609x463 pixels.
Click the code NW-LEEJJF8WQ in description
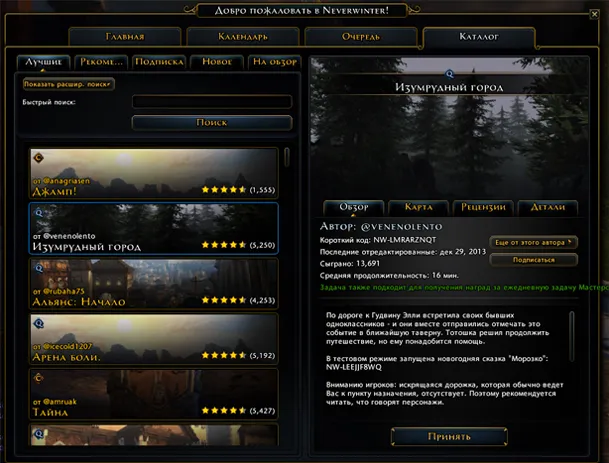[x=354, y=367]
